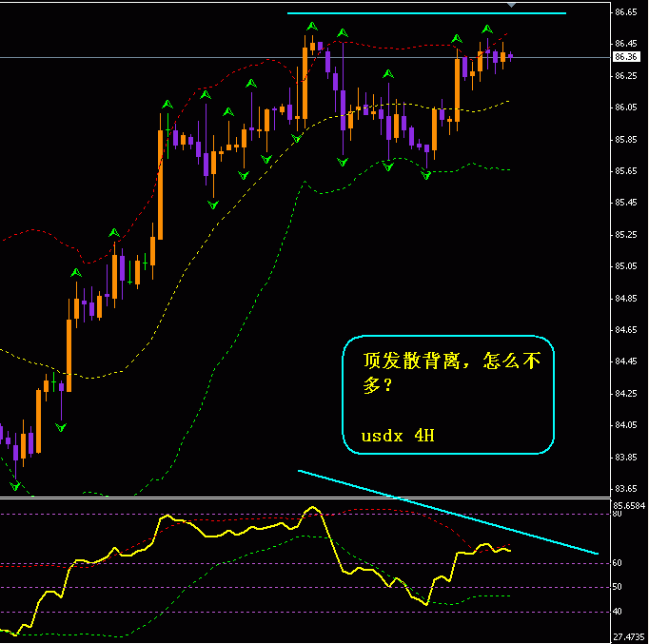Click the 86.05 price scale label
The width and height of the screenshot is (649, 644).
point(626,107)
